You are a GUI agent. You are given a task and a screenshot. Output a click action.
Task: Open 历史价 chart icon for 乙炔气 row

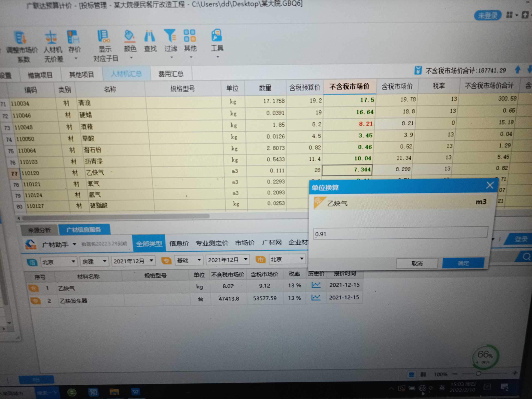tap(316, 285)
